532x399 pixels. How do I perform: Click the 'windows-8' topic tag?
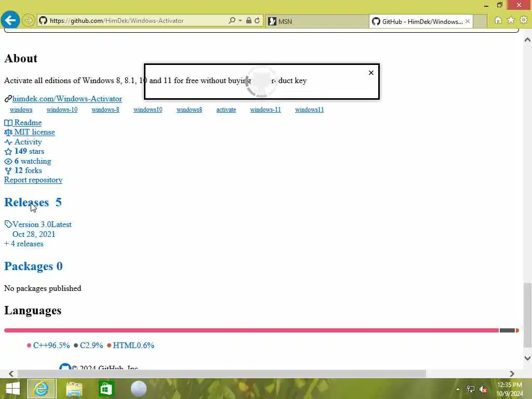[x=105, y=110]
